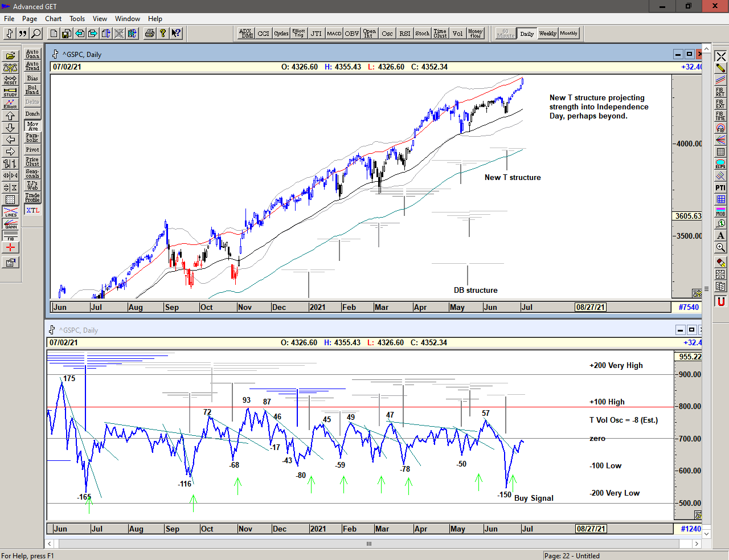Image resolution: width=729 pixels, height=560 pixels.
Task: Enable the Bol Band study
Action: click(32, 90)
